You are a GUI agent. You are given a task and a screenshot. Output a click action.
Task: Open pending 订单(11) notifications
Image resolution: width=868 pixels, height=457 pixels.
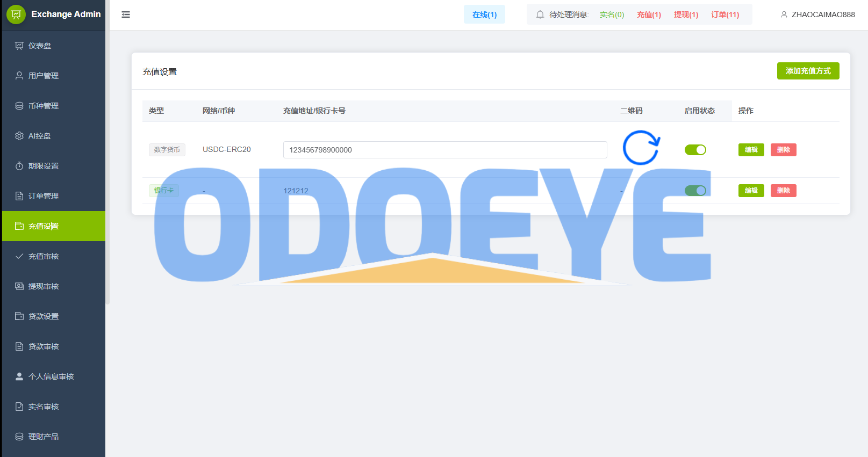click(x=725, y=14)
